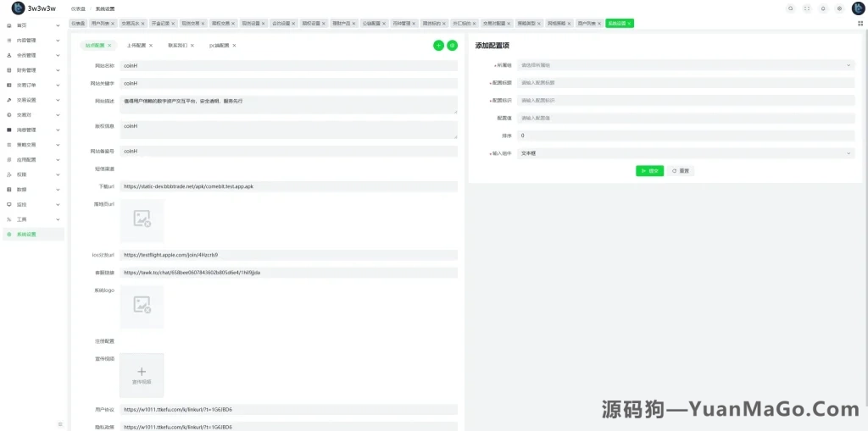868x431 pixels.
Task: Click the 首页 home icon in sidebar
Action: point(8,25)
